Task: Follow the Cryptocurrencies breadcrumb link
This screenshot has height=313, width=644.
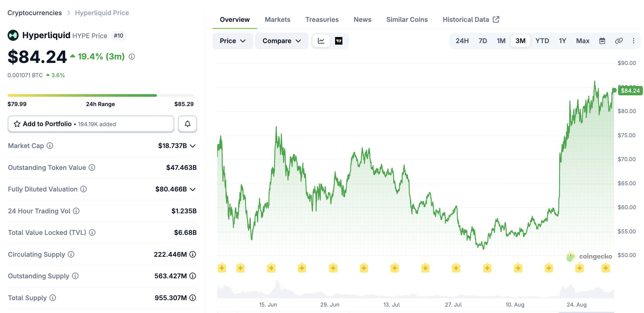Action: coord(35,13)
